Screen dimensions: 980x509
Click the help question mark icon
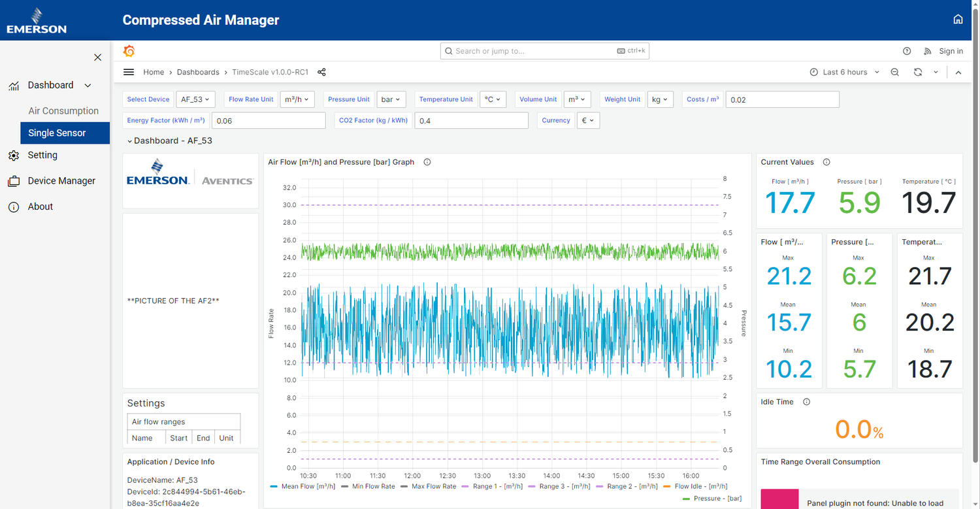tap(907, 51)
